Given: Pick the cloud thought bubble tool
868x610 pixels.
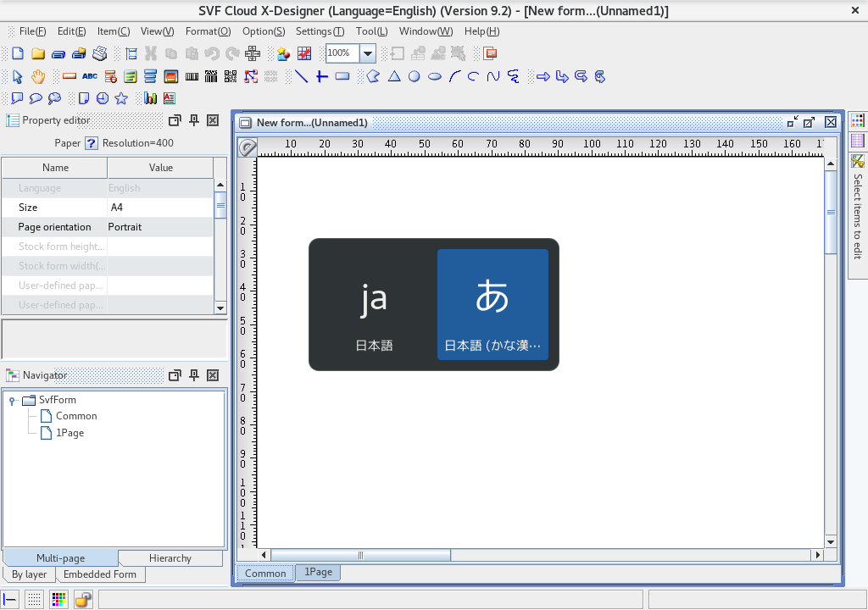Looking at the screenshot, I should coord(54,98).
